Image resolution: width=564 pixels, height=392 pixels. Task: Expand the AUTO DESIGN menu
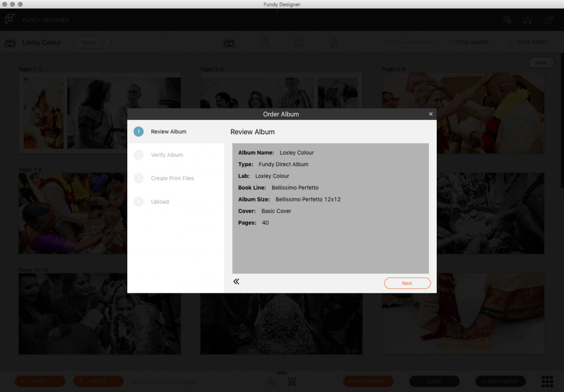[x=368, y=381]
